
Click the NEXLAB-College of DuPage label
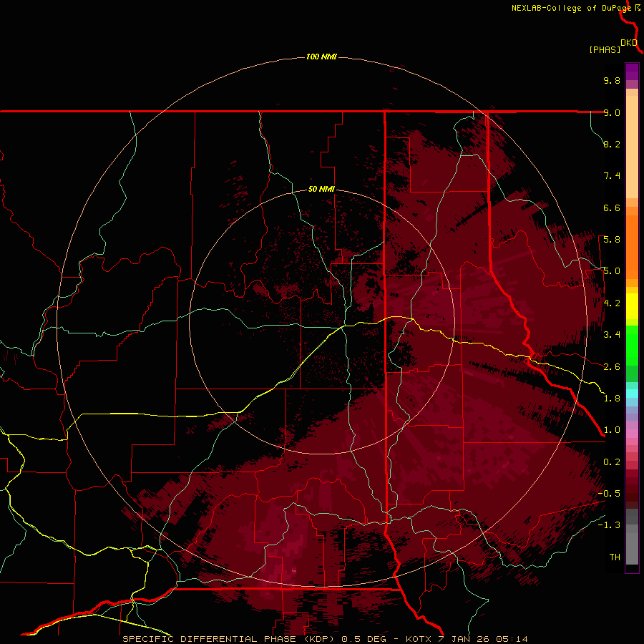571,8
